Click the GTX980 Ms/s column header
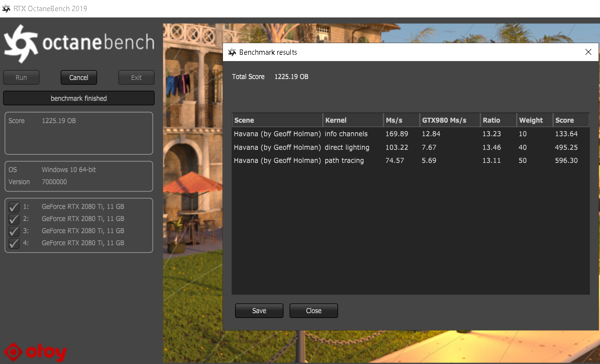The image size is (600, 364). [x=450, y=120]
